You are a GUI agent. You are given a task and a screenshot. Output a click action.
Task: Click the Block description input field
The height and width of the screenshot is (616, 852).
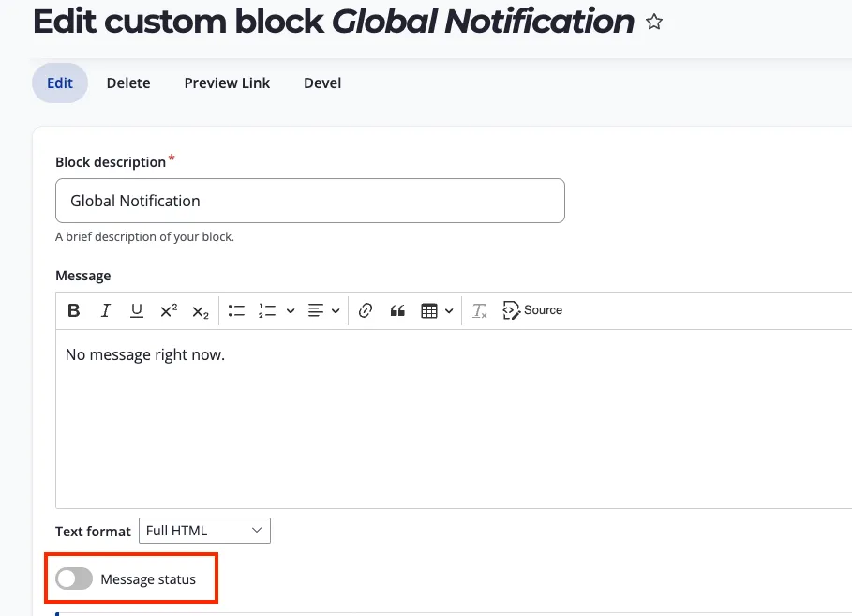coord(310,201)
